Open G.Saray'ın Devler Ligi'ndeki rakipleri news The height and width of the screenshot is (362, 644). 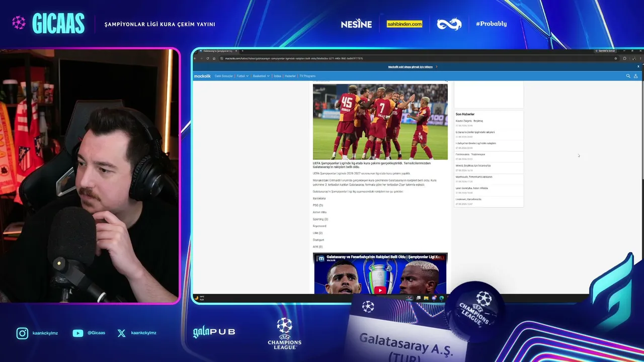[x=475, y=132]
